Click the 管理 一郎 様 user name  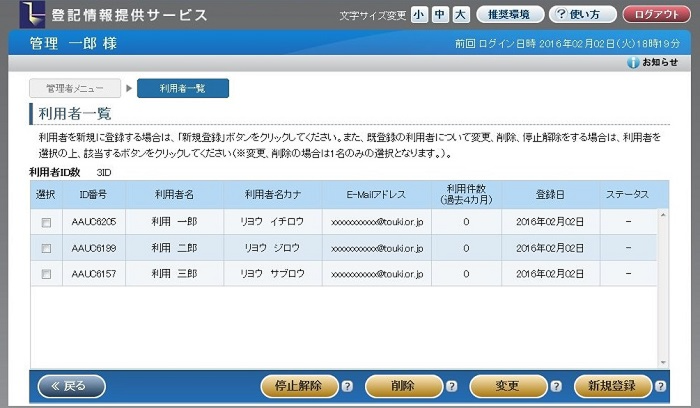(x=73, y=43)
